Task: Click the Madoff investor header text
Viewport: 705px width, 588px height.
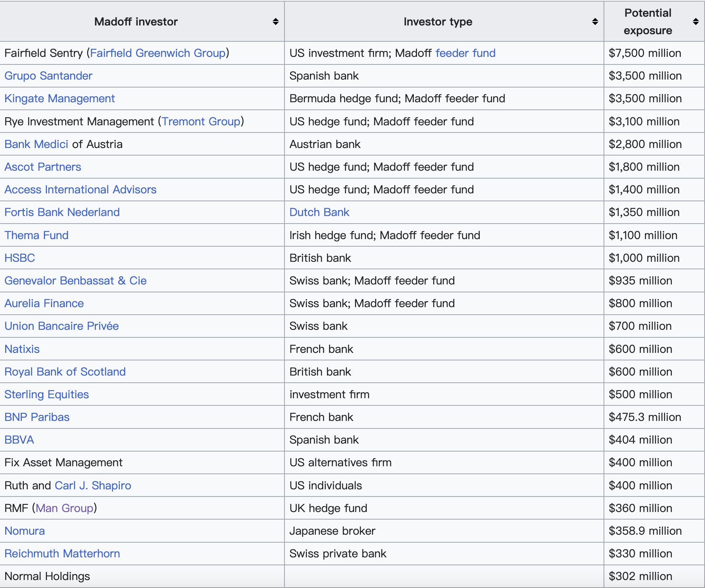Action: coord(136,21)
